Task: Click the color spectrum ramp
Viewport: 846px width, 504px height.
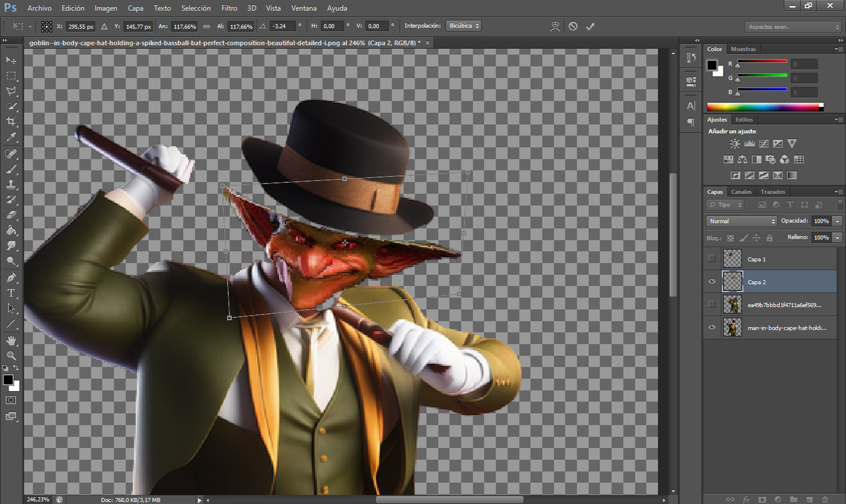Action: point(765,107)
